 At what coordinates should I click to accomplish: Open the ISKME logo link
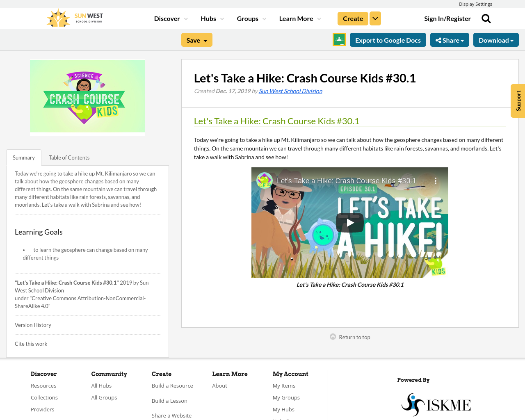click(x=436, y=404)
